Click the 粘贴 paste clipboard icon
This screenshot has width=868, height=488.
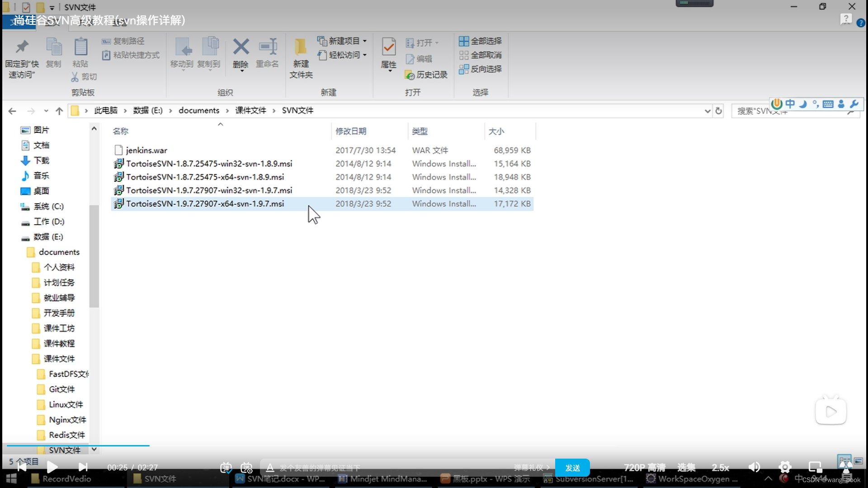[80, 47]
